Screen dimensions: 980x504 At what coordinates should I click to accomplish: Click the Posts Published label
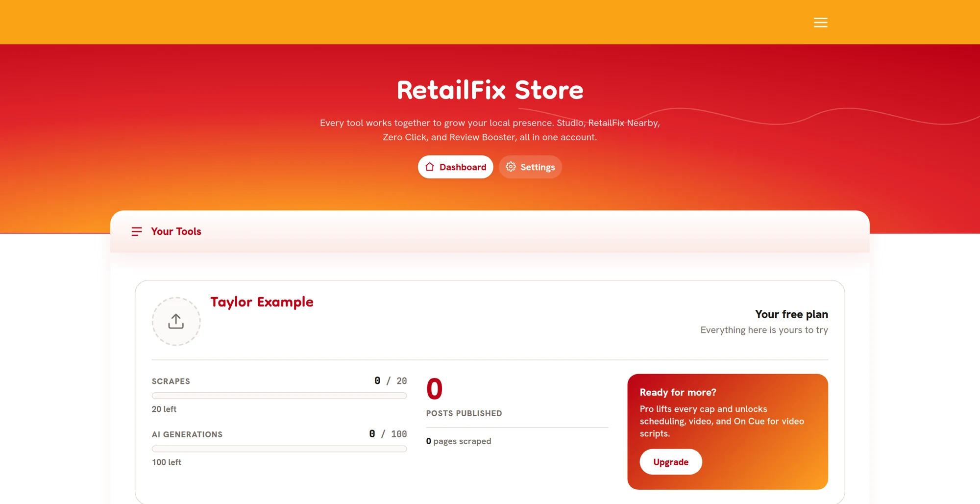(x=464, y=413)
